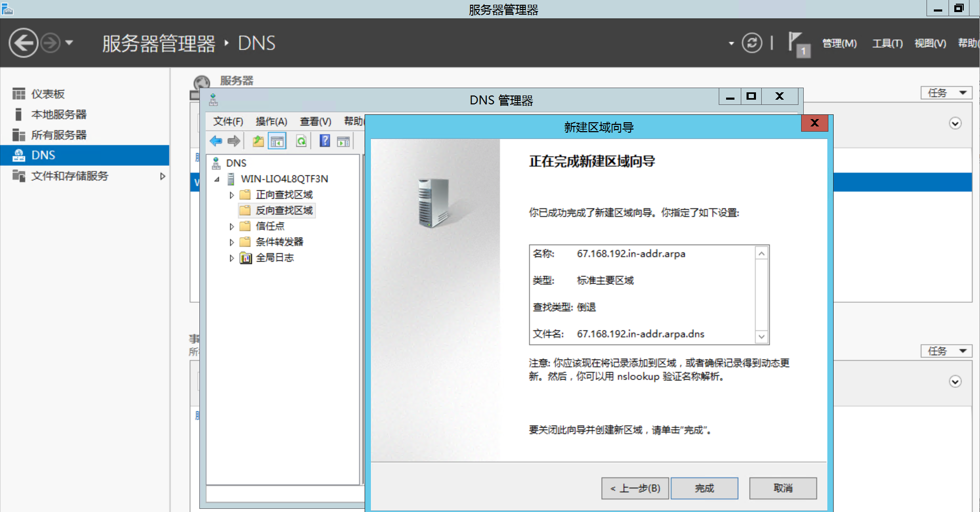Image resolution: width=980 pixels, height=512 pixels.
Task: Select the 正向查找区域 folder
Action: pyautogui.click(x=284, y=195)
